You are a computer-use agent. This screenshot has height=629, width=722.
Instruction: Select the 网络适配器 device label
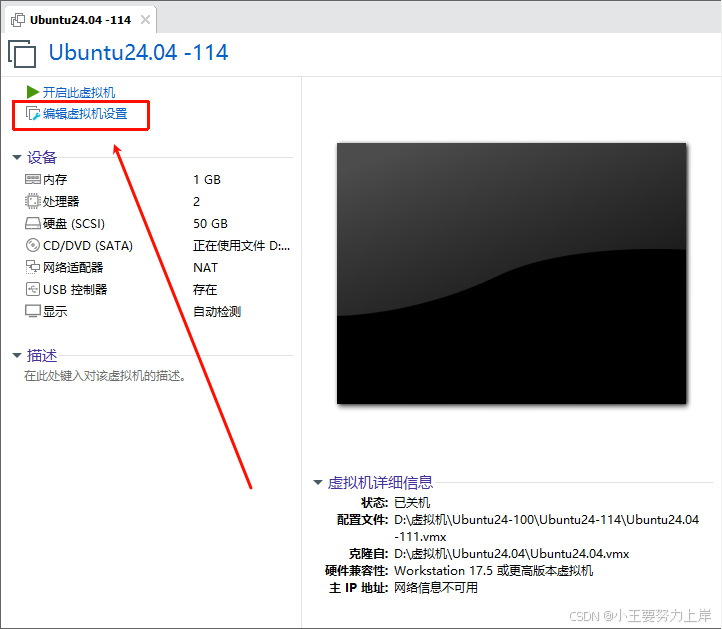pyautogui.click(x=73, y=268)
